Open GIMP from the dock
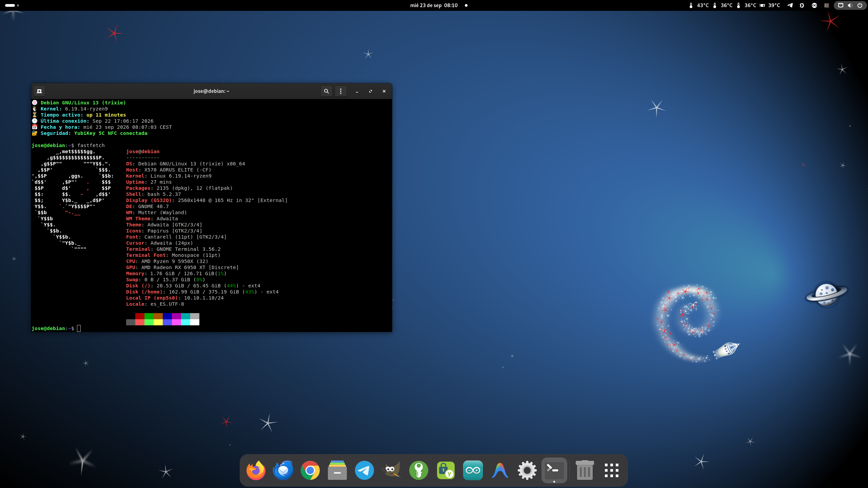The width and height of the screenshot is (868, 488). coord(391,470)
